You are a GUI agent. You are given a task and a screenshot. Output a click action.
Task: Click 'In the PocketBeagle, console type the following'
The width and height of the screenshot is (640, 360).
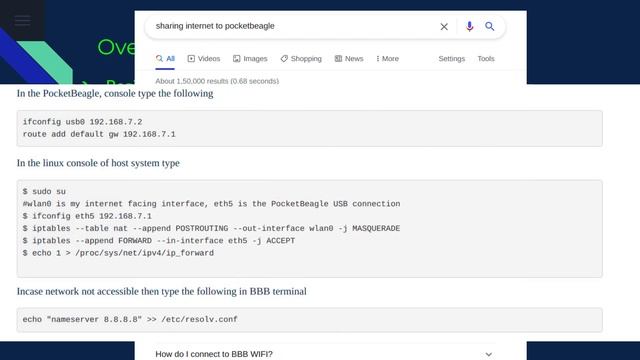click(115, 93)
